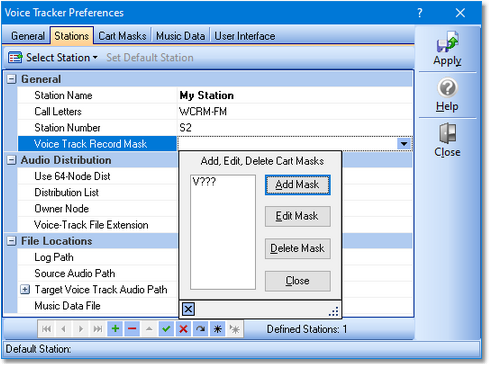489x366 pixels.
Task: Click the Edit Mask button
Action: coord(298,216)
